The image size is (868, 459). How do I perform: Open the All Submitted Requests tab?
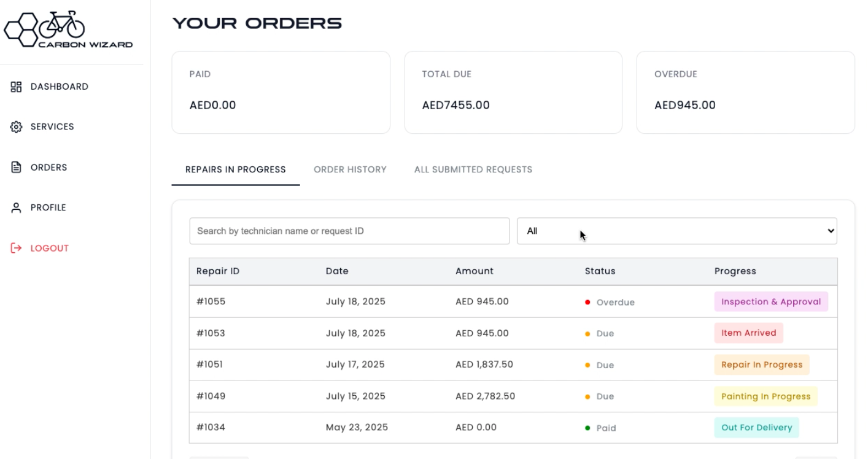473,169
